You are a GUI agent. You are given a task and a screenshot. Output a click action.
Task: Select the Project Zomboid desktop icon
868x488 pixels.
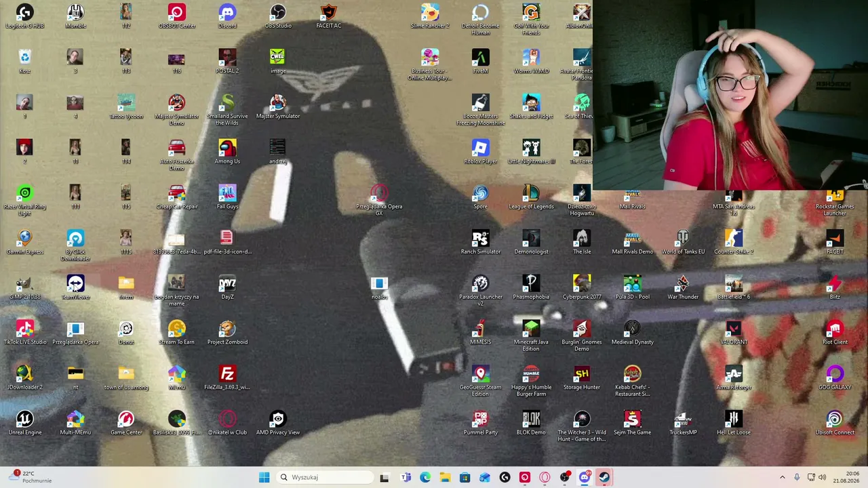227,333
